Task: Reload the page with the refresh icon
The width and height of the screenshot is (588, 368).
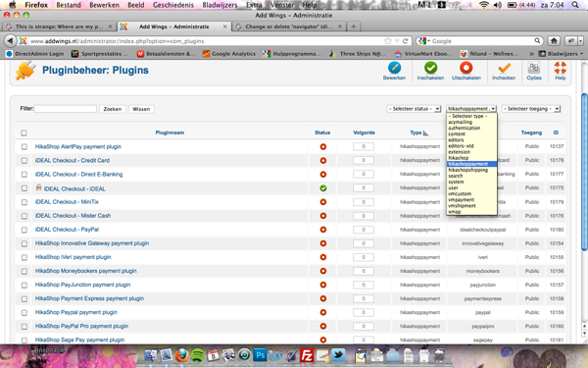Action: pyautogui.click(x=405, y=41)
